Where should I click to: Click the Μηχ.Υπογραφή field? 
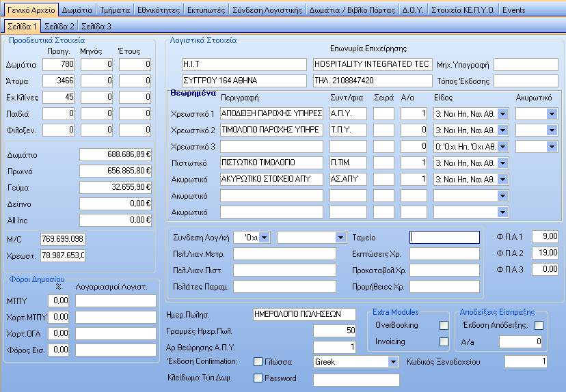(x=526, y=65)
